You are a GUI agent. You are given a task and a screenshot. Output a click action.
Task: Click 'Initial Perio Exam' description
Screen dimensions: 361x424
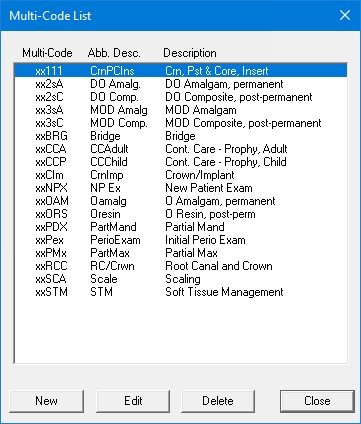click(x=205, y=240)
